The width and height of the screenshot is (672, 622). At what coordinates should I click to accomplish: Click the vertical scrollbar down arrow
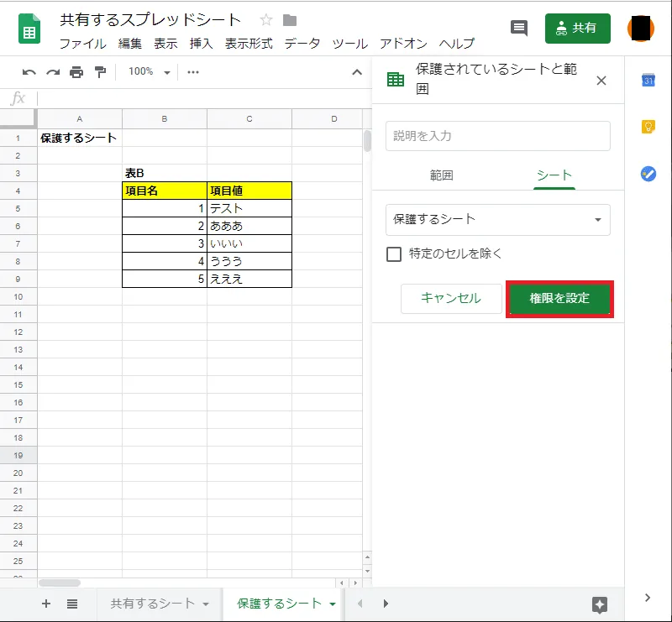click(x=367, y=571)
